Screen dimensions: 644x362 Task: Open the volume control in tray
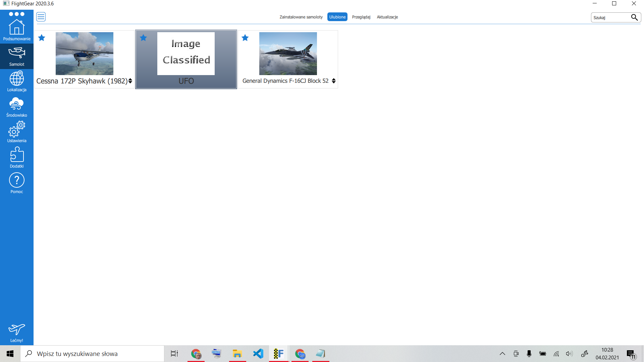click(x=569, y=354)
